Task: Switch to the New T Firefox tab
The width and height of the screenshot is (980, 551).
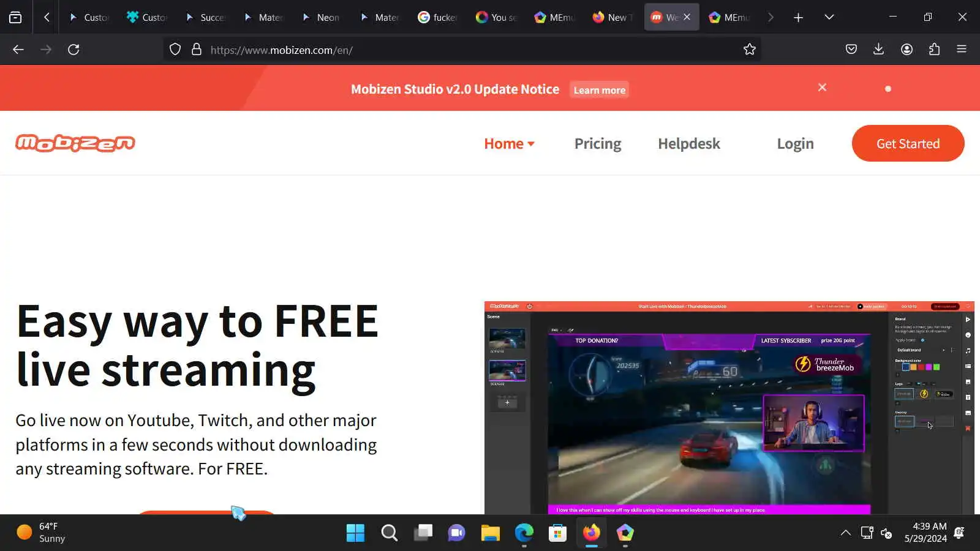Action: tap(612, 17)
